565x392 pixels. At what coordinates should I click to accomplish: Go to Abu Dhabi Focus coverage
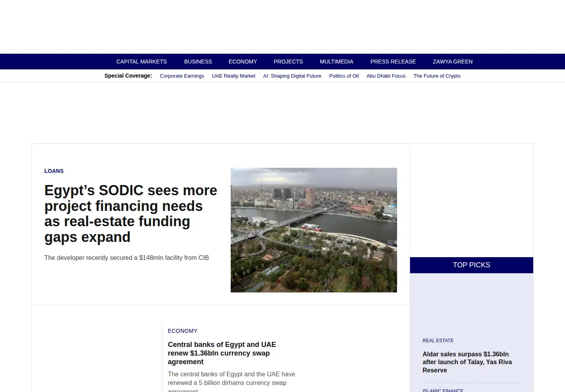pos(386,76)
